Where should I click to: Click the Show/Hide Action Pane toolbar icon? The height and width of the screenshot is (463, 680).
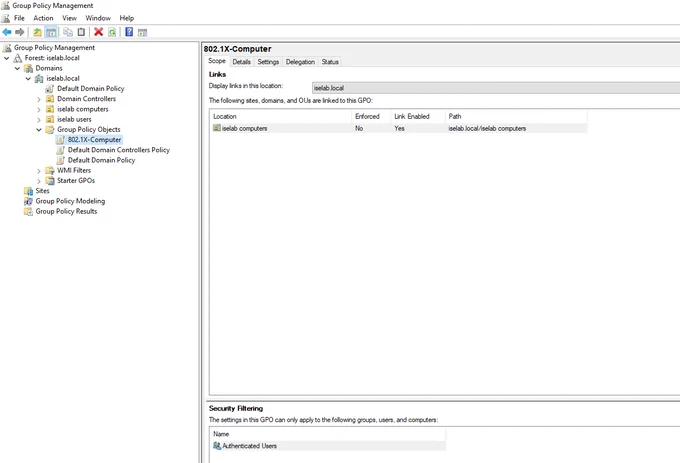click(x=142, y=32)
